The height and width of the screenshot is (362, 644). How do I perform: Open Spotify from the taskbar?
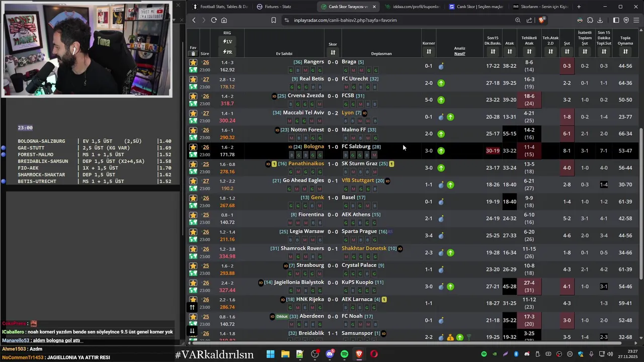click(344, 354)
